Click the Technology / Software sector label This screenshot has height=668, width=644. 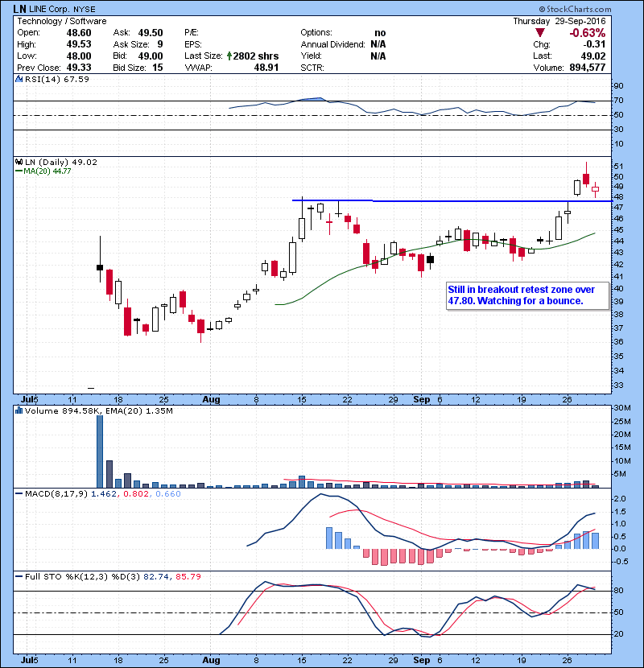click(62, 21)
